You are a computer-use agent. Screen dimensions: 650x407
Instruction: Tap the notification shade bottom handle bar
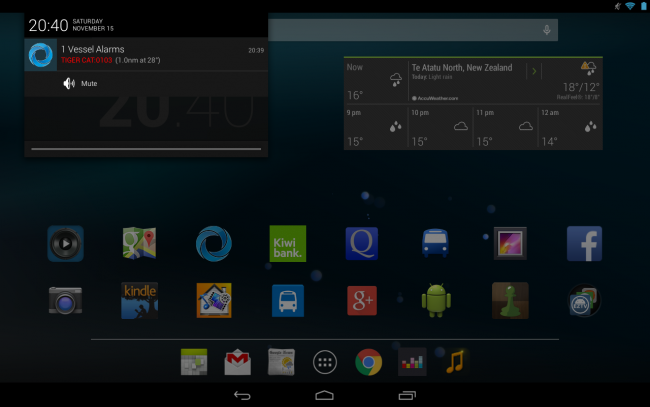(x=146, y=149)
